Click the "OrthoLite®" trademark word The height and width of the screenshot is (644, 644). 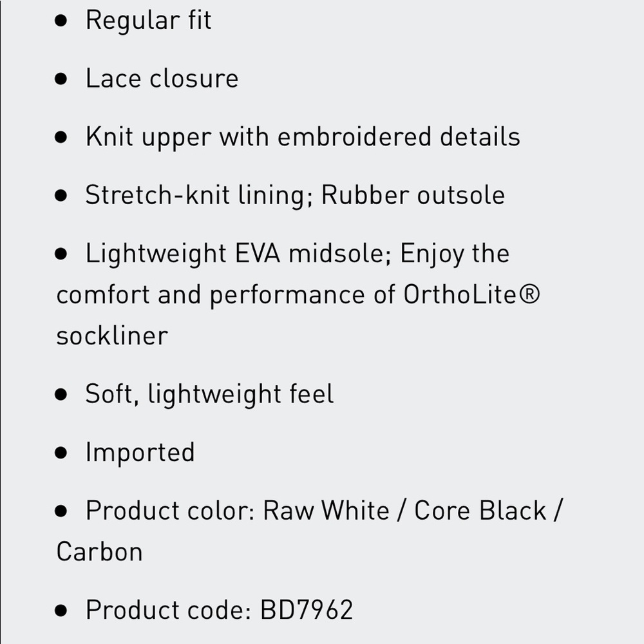click(471, 294)
